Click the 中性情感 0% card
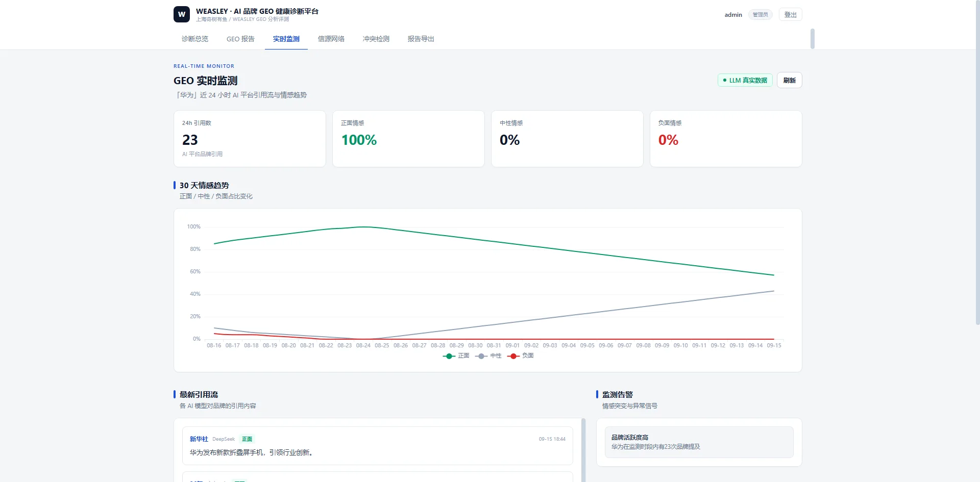The width and height of the screenshot is (980, 482). click(x=567, y=139)
